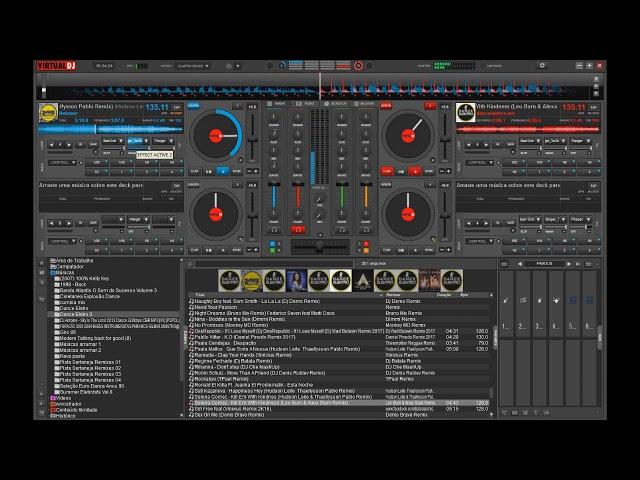Switch to the SCRATCH tab
The height and width of the screenshot is (480, 640).
335,104
